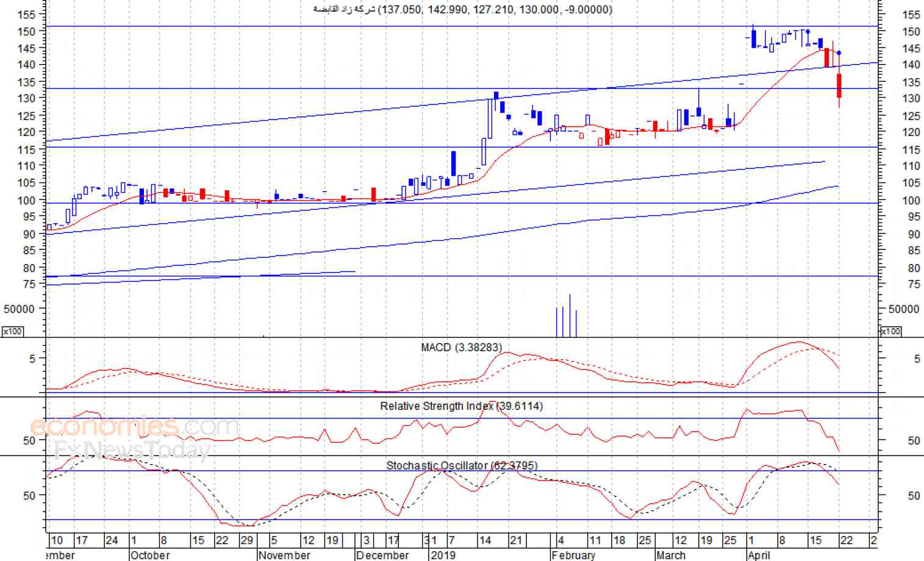The height and width of the screenshot is (561, 924).
Task: Click date label 18 in February
Action: point(619,540)
